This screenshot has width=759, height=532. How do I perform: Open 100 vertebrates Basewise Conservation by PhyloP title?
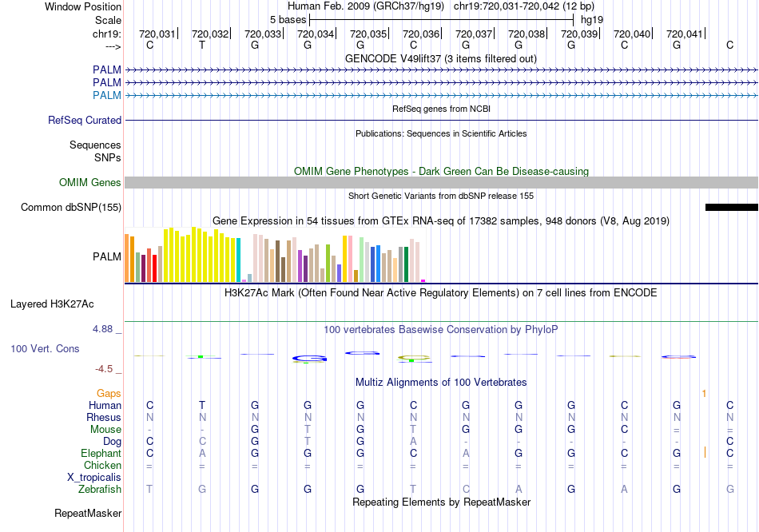[x=441, y=330]
